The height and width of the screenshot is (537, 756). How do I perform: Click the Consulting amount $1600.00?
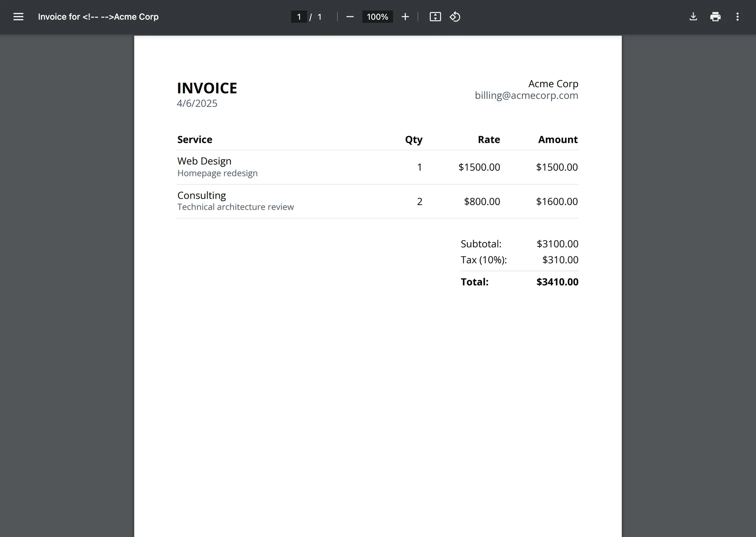[x=557, y=201]
